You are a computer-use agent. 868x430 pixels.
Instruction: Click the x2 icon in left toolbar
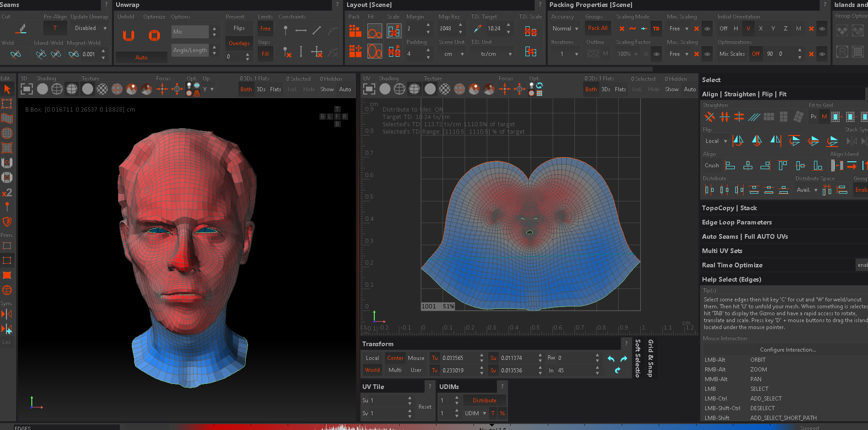(7, 193)
